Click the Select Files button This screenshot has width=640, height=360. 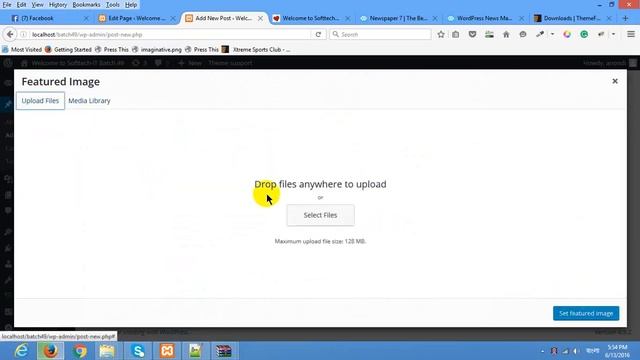(320, 215)
